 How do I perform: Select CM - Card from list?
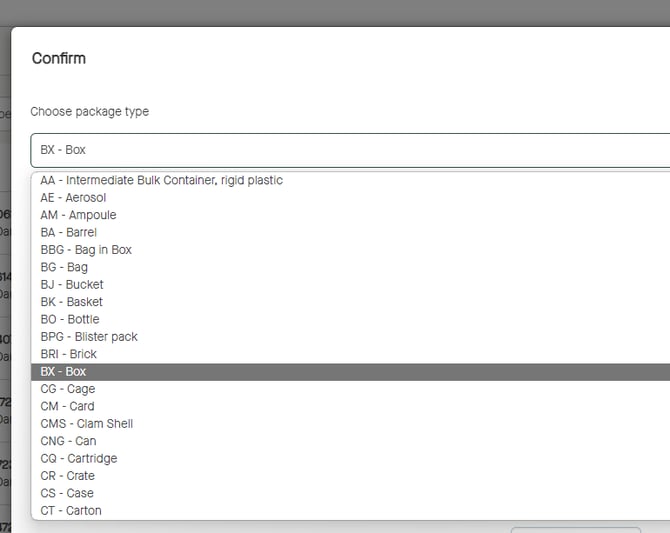click(x=67, y=406)
